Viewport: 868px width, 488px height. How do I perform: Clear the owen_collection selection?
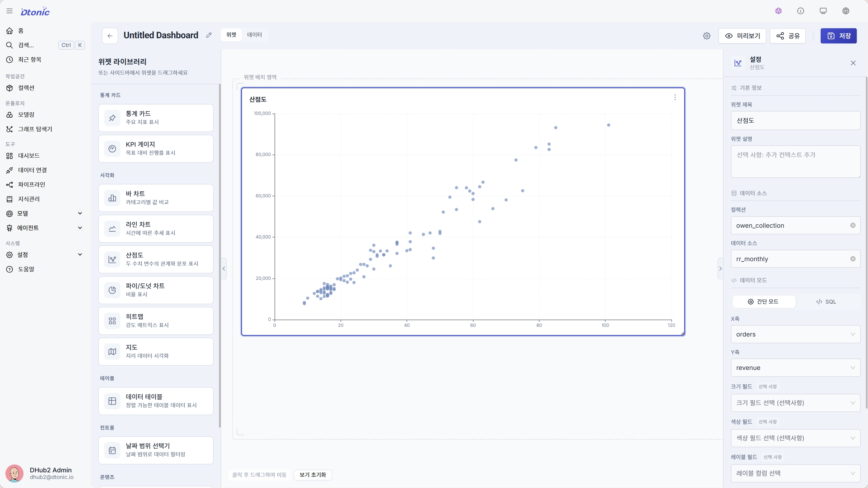point(853,225)
